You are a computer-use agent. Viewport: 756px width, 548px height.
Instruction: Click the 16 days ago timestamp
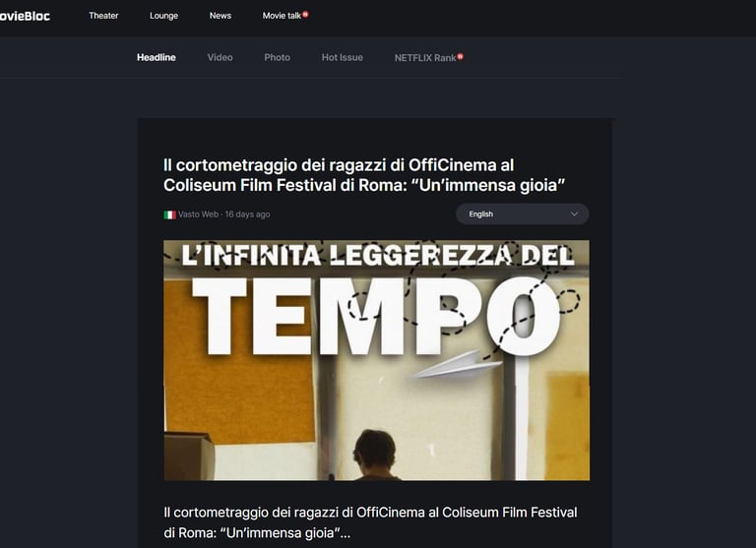coord(247,214)
